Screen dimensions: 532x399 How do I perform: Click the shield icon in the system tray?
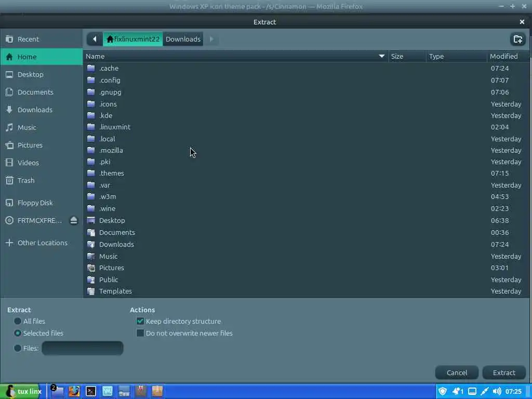pos(443,391)
